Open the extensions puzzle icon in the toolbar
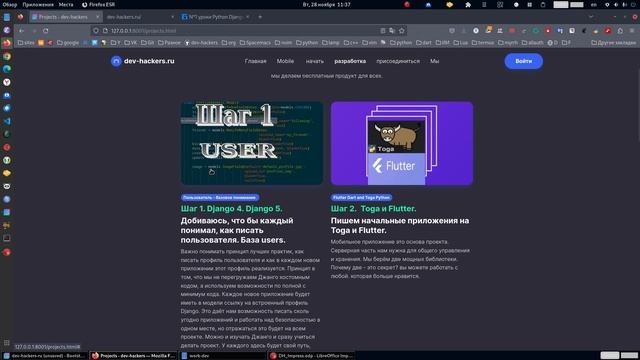Screen dimensions: 640x360 click(x=620, y=31)
